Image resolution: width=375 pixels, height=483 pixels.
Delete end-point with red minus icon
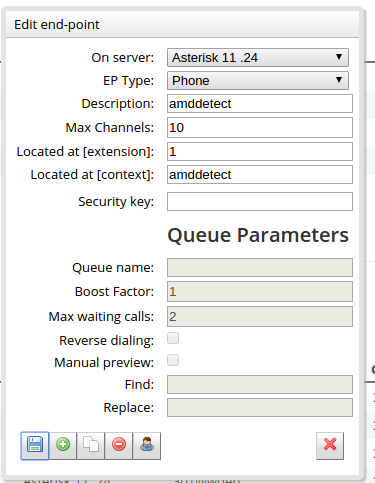119,446
